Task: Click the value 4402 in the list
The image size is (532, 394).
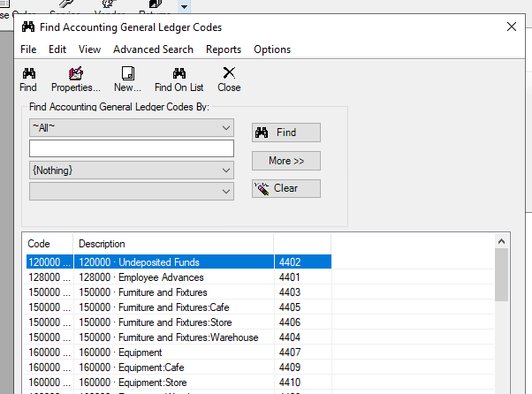Action: point(290,262)
